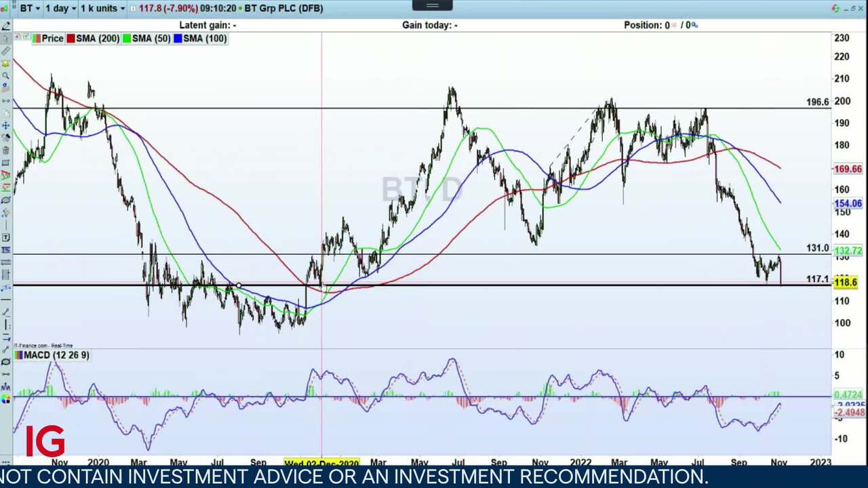The height and width of the screenshot is (488, 868).
Task: Click the 117.8 (-7.90%) price readout
Action: pyautogui.click(x=167, y=8)
